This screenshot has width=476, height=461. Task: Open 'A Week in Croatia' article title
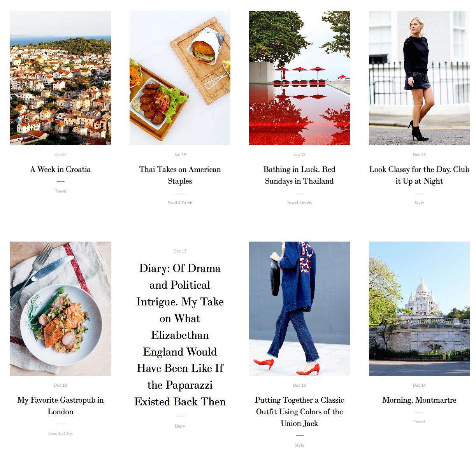click(x=60, y=169)
